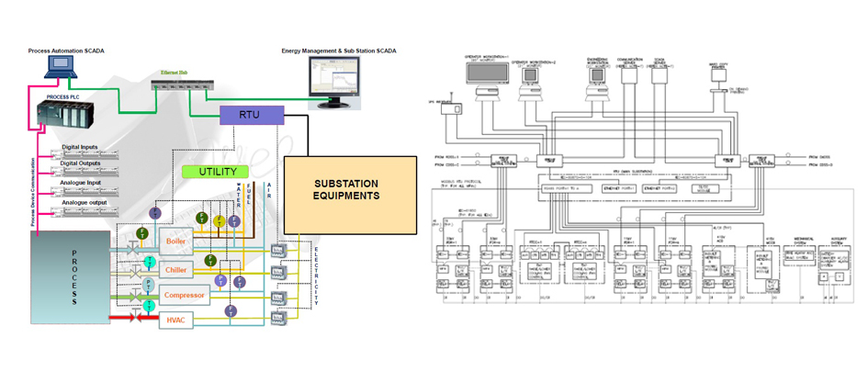Click the Process Automation SCADA laptop icon

click(63, 62)
